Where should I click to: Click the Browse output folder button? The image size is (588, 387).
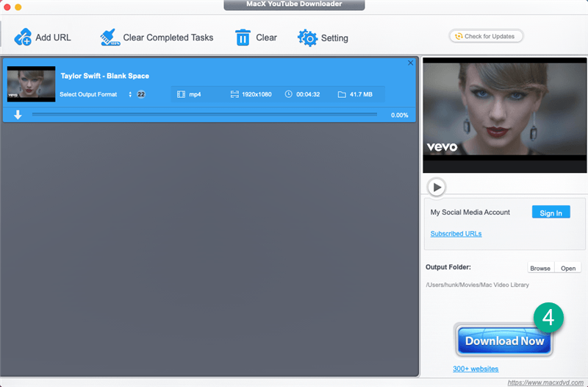[x=540, y=268]
